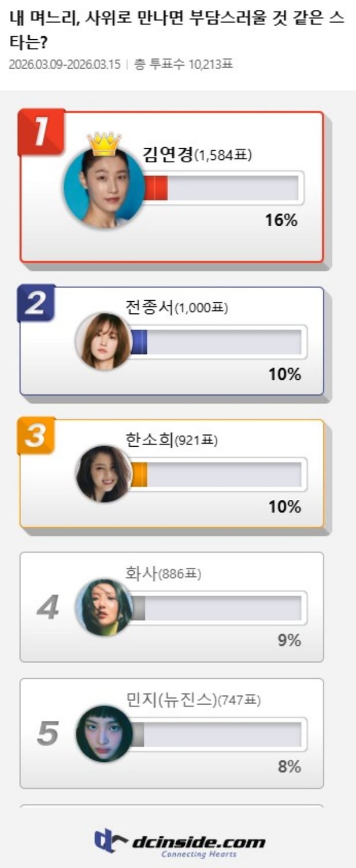The width and height of the screenshot is (356, 868).
Task: Click the dcinside.com text link
Action: [199, 842]
